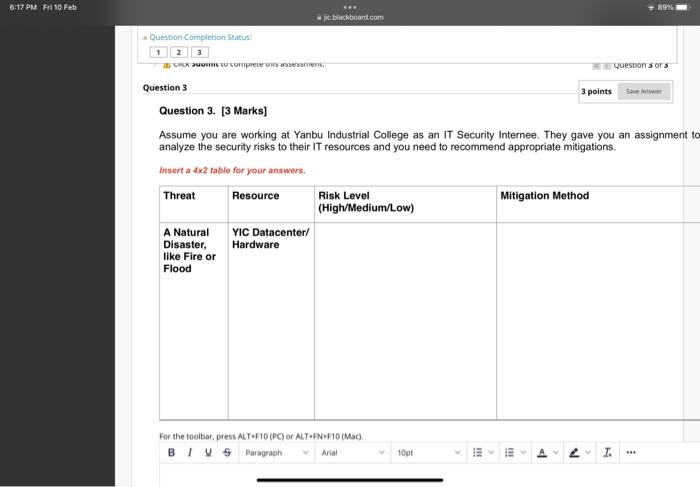Toggle Underline formatting in editor toolbar
This screenshot has width=700, height=487.
(x=208, y=452)
